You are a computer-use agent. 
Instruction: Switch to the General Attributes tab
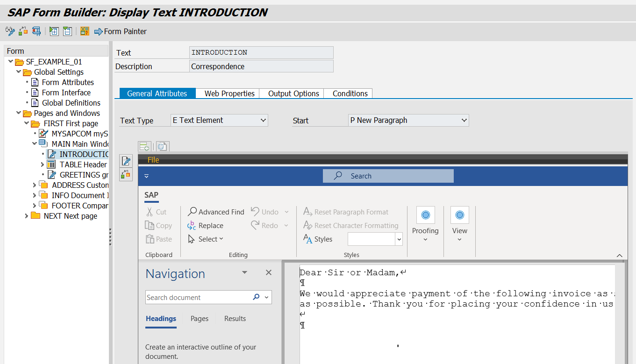(x=157, y=93)
